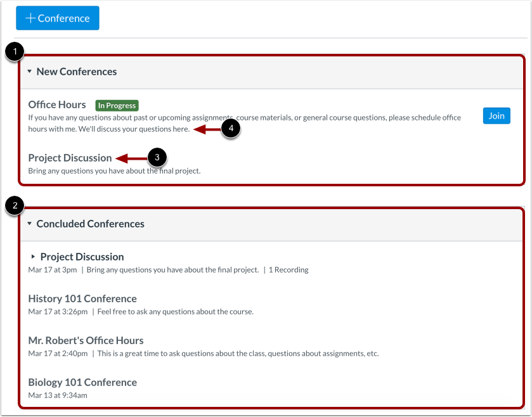Click the numbered callout badge labeled 1

pyautogui.click(x=14, y=51)
